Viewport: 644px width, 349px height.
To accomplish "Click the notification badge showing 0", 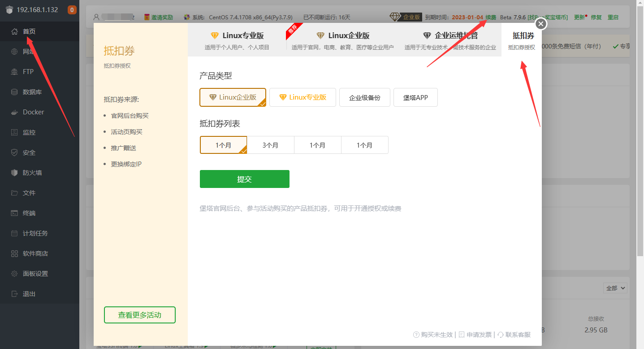I will click(x=72, y=10).
